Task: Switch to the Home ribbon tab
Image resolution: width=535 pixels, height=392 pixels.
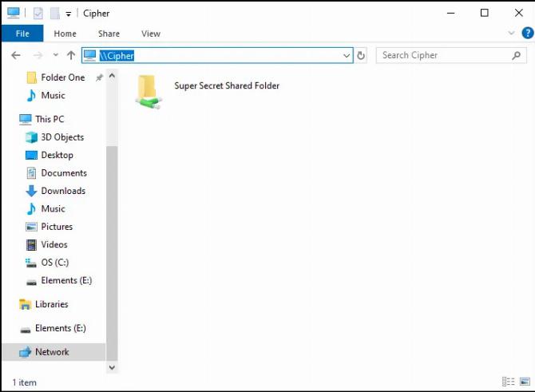Action: [x=65, y=34]
